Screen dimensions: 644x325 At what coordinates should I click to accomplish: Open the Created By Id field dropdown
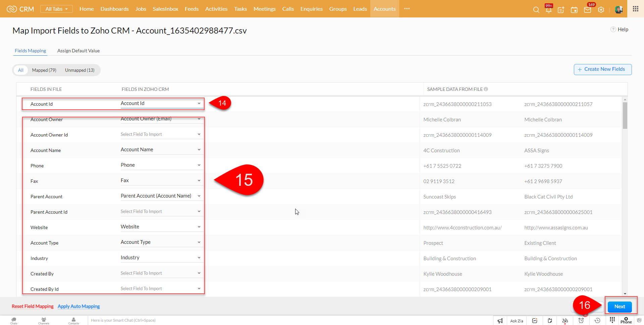point(162,289)
